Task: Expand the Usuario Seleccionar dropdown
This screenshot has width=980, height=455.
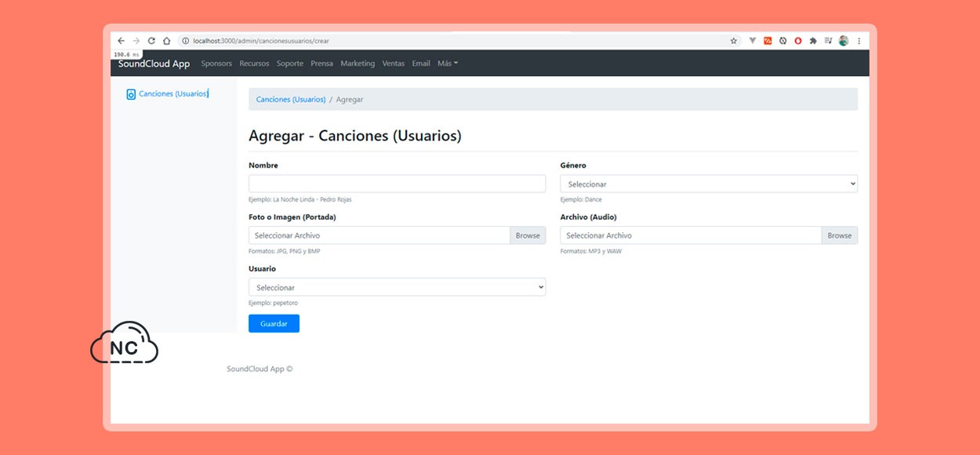Action: 397,287
